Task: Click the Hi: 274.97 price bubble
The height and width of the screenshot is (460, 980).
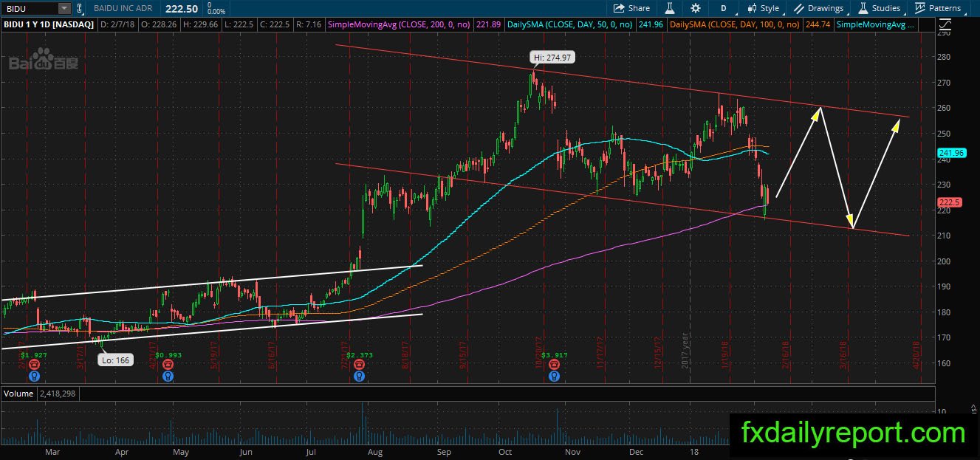Action: (553, 57)
